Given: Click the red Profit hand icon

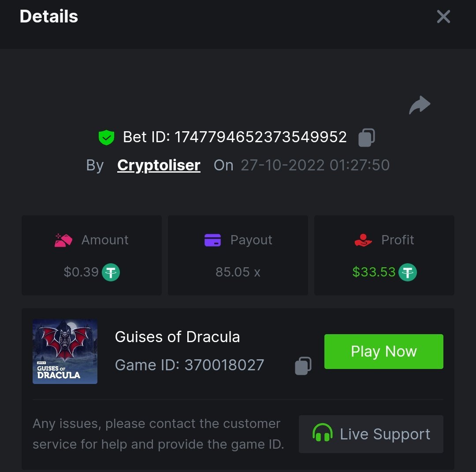Looking at the screenshot, I should [x=363, y=240].
